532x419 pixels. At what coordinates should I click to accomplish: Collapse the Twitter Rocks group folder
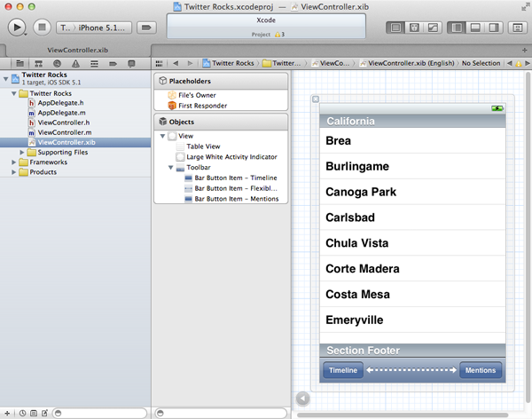[14, 93]
